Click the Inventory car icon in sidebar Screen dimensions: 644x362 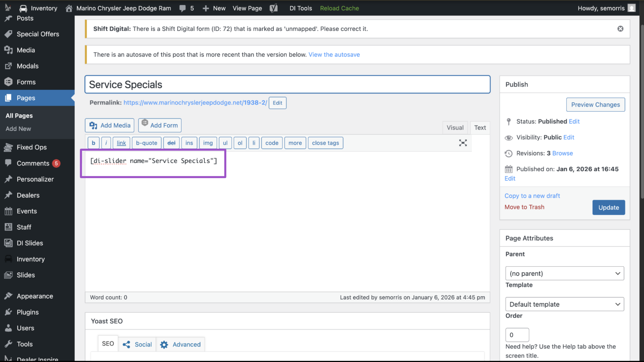[8, 259]
